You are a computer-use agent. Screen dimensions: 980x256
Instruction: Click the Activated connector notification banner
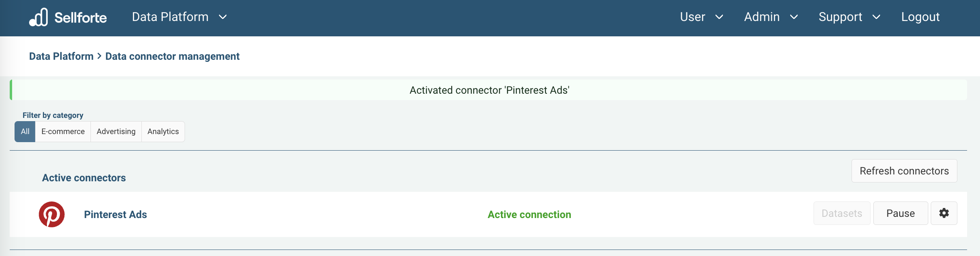pyautogui.click(x=489, y=90)
